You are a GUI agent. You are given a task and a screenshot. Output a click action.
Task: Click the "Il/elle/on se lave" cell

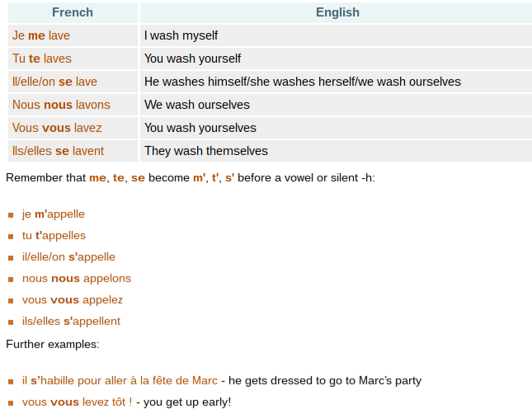tap(54, 82)
